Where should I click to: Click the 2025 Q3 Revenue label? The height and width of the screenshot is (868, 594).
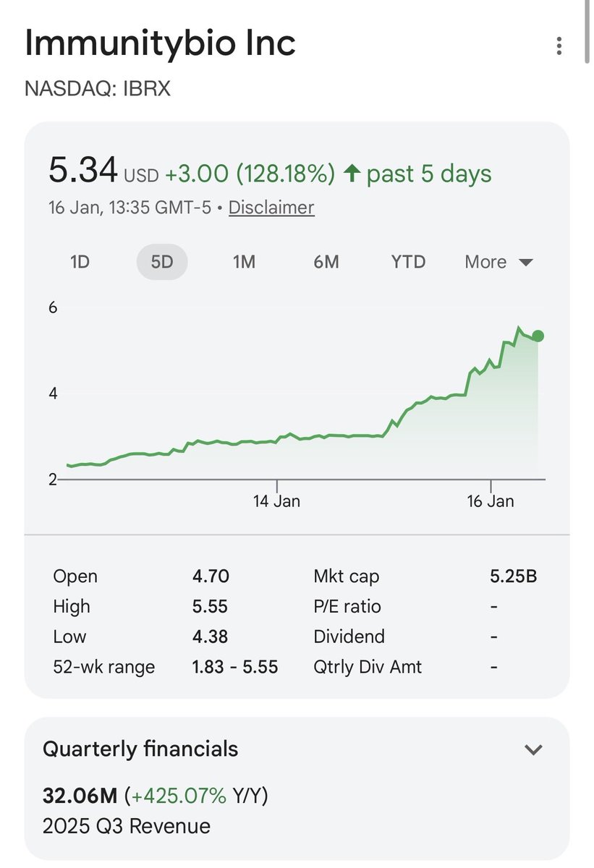127,826
